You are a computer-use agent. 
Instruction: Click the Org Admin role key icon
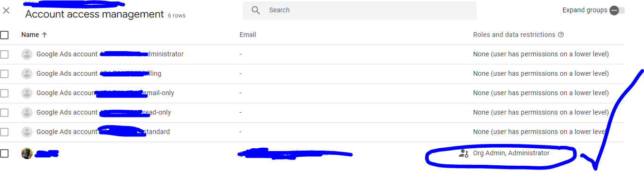pyautogui.click(x=463, y=153)
